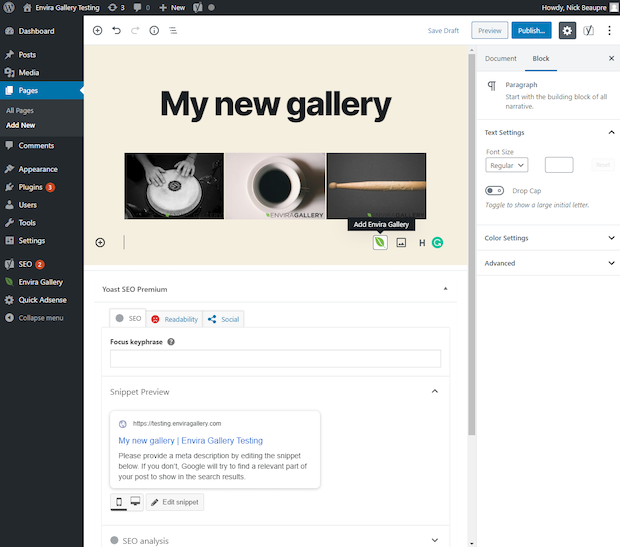Viewport: 620px width, 547px height.
Task: Open Envira Gallery Testing site home link
Action: click(61, 8)
